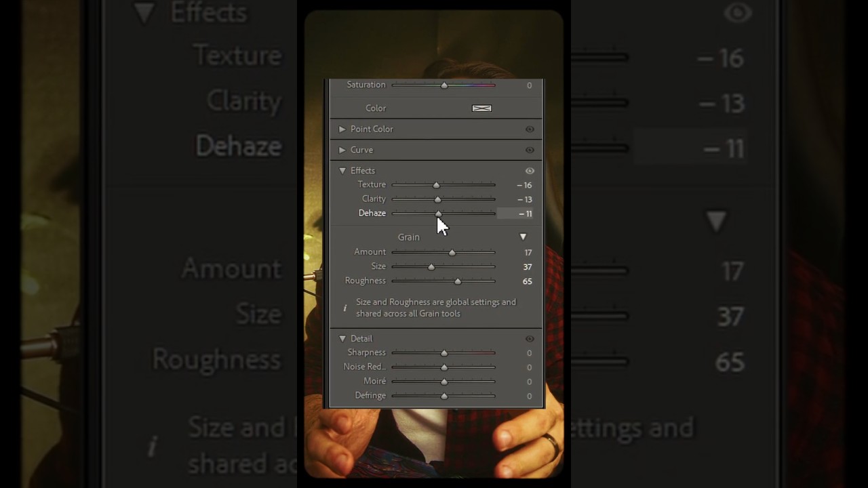The width and height of the screenshot is (868, 488).
Task: Click the Grain Size slider handle
Action: point(431,267)
